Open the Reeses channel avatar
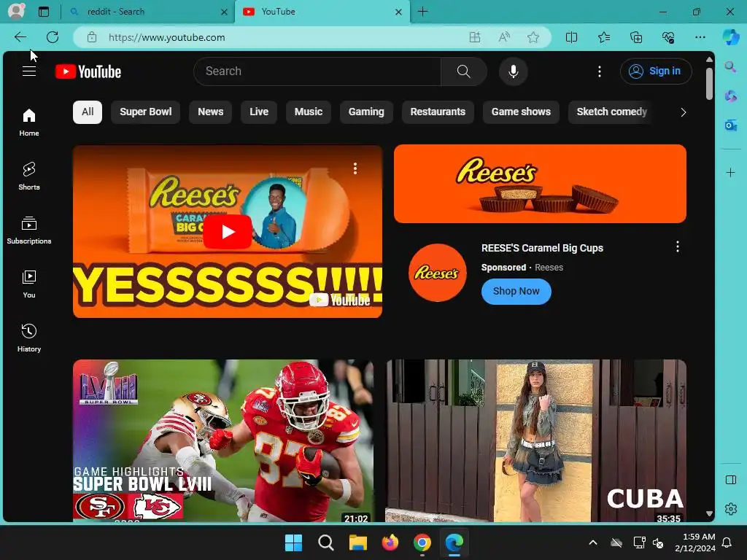The width and height of the screenshot is (747, 560). 438,273
